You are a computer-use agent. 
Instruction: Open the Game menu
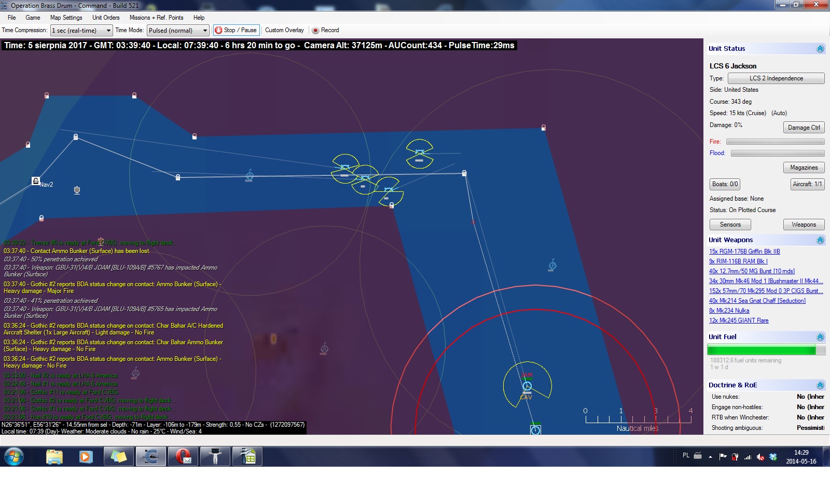(x=33, y=18)
